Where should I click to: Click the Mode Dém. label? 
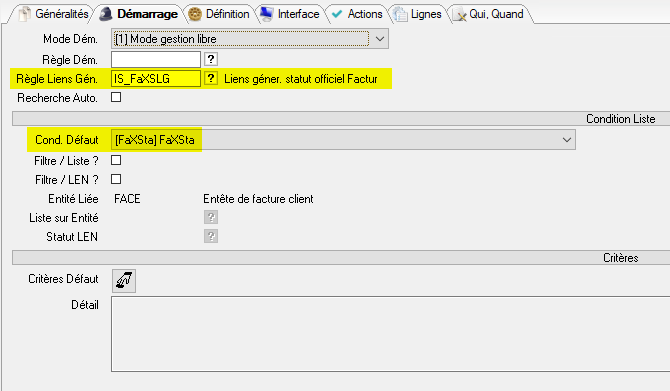pyautogui.click(x=71, y=39)
